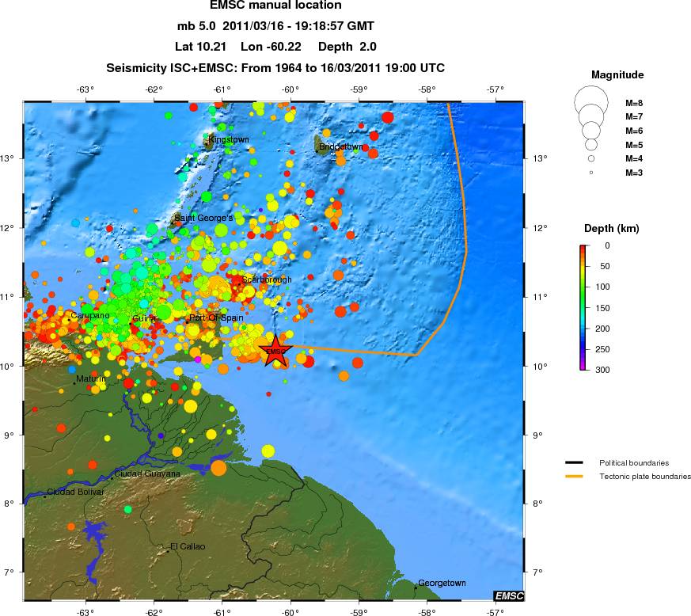Click the Carupano city label

[x=90, y=316]
